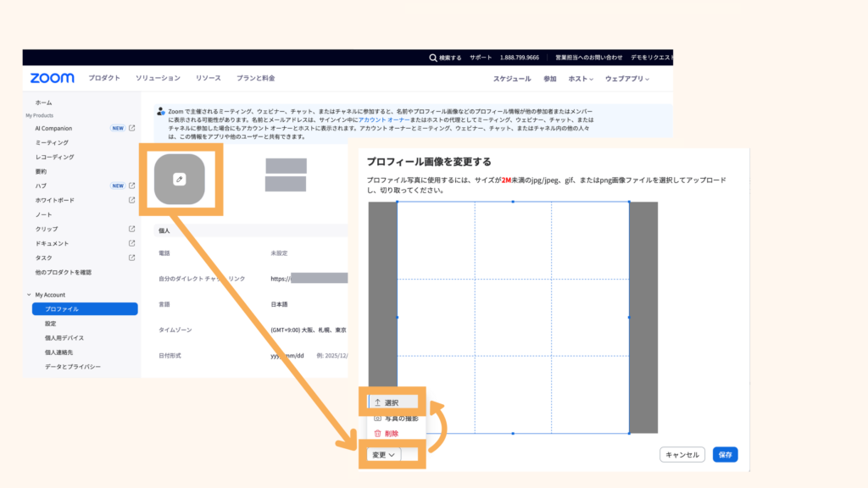
Task: Click the search magnifier icon in top bar
Action: coord(433,58)
